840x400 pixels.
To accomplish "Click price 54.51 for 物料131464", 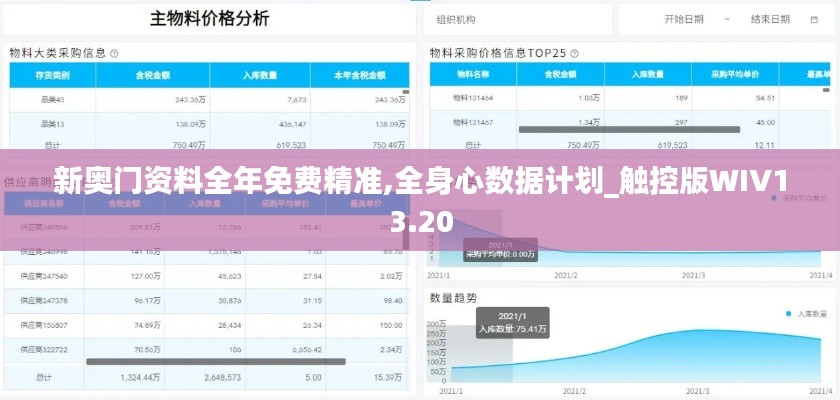I will point(766,98).
